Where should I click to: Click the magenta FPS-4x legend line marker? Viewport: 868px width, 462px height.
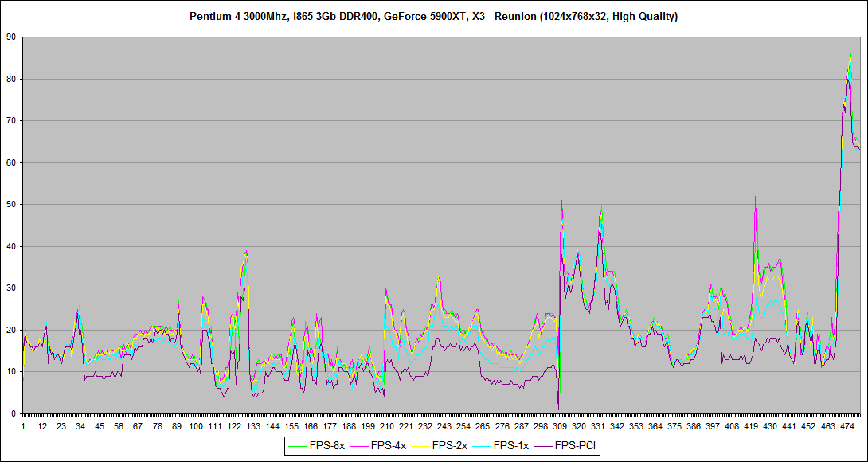pos(359,445)
